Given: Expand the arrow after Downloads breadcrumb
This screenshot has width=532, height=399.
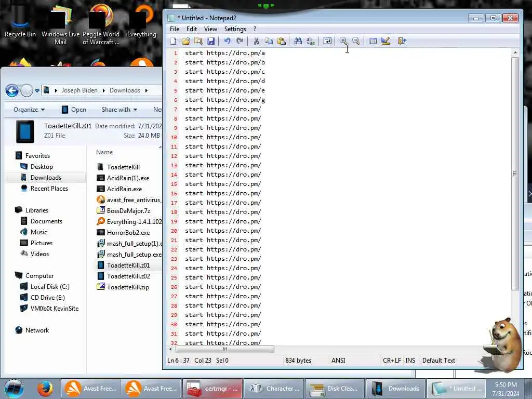Looking at the screenshot, I should 146,90.
